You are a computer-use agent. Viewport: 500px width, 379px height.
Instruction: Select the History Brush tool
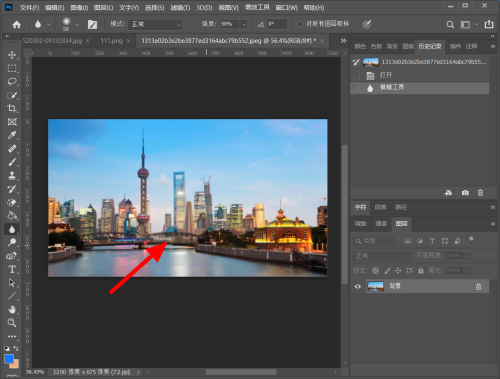(12, 189)
